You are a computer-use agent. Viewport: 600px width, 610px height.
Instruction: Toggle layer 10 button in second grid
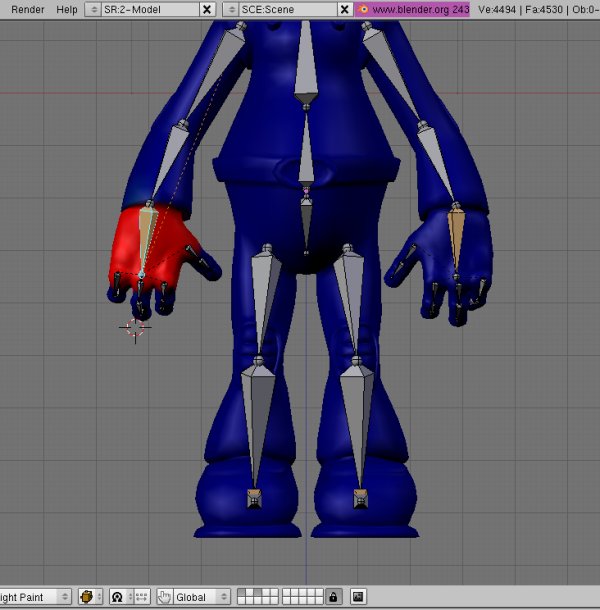(319, 592)
